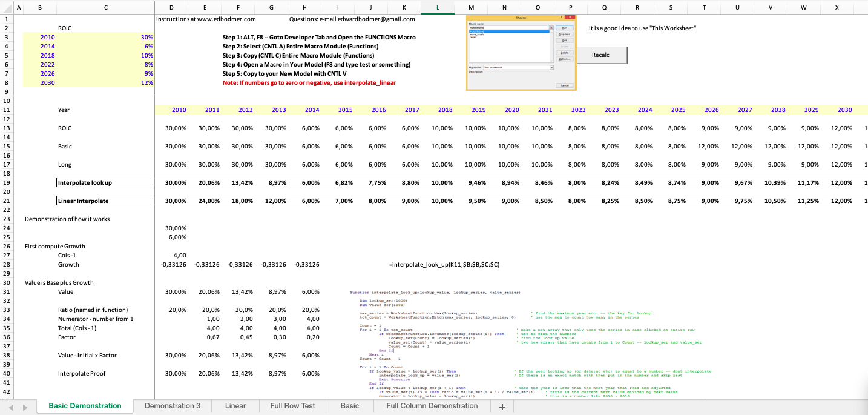The height and width of the screenshot is (415, 868).
Task: Click the 'First compute Growth' label
Action: [54, 246]
